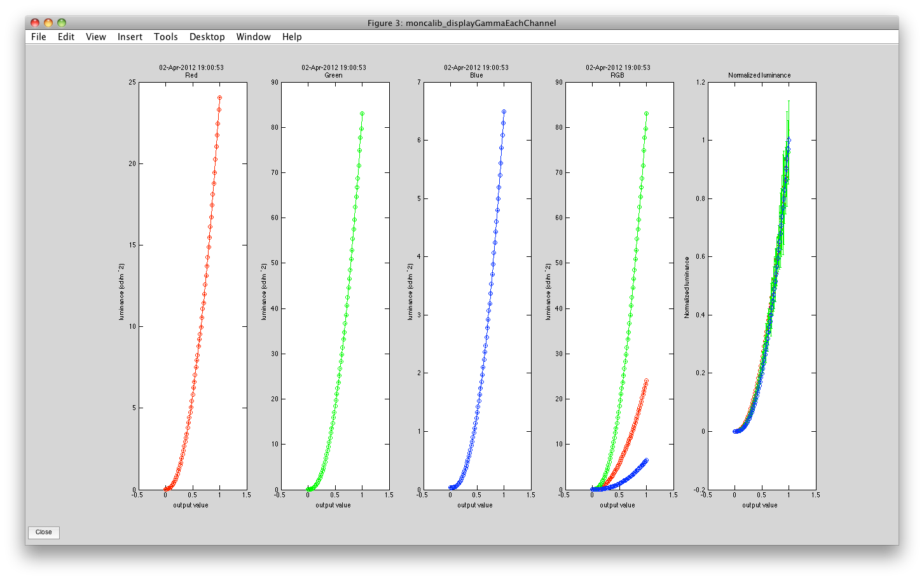Image resolution: width=924 pixels, height=580 pixels.
Task: Click "output value" label under the Red plot
Action: click(x=191, y=505)
